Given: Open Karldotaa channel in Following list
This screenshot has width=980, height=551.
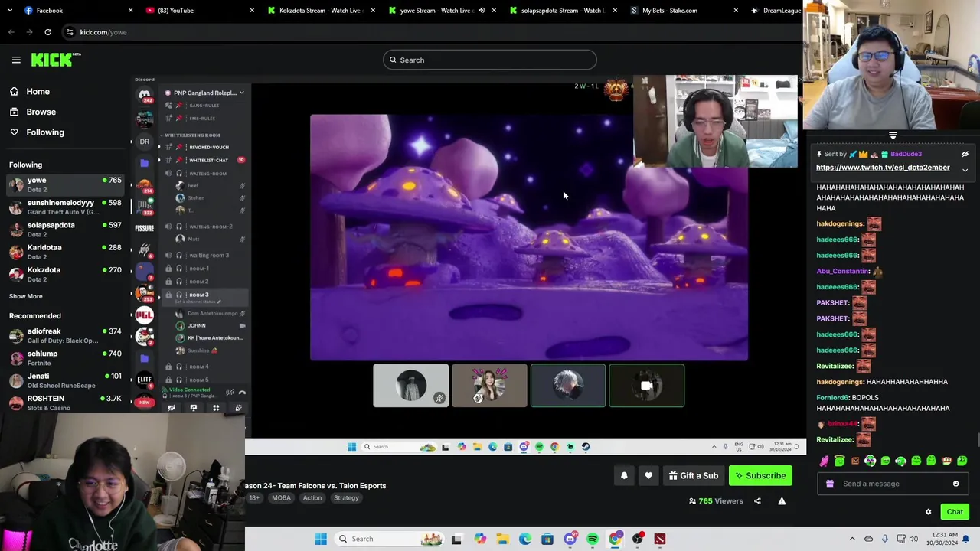Looking at the screenshot, I should [65, 252].
